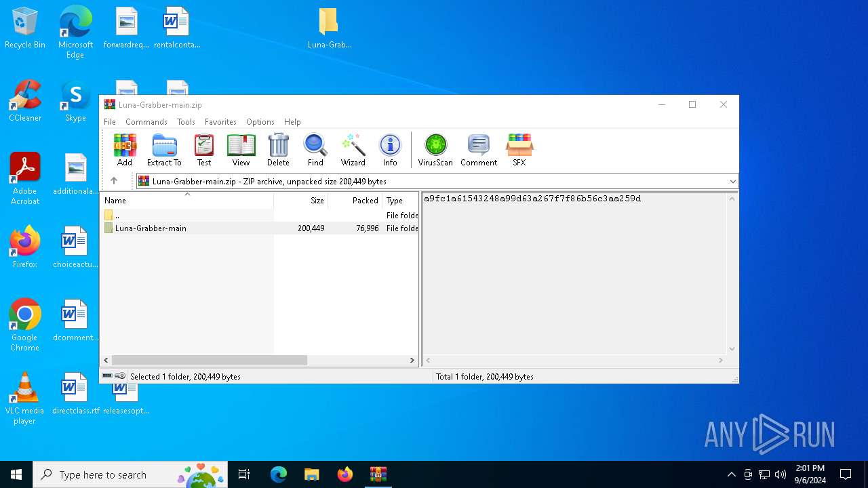
Task: Select the CCleaner desktop icon
Action: pos(25,100)
